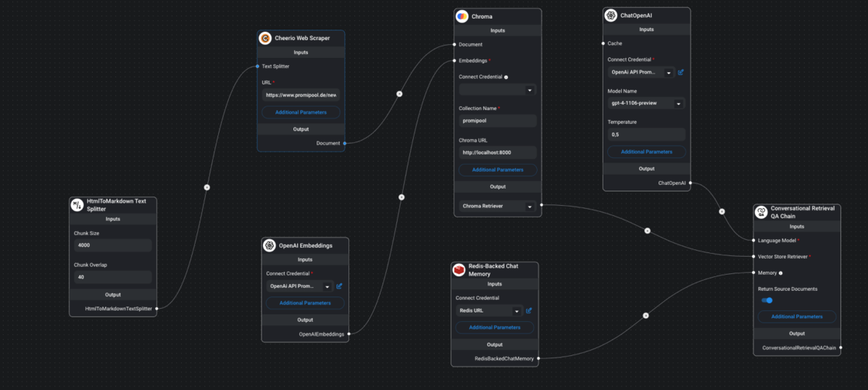Viewport: 868px width, 390px height.
Task: Click the Chroma node logo icon
Action: coord(462,16)
